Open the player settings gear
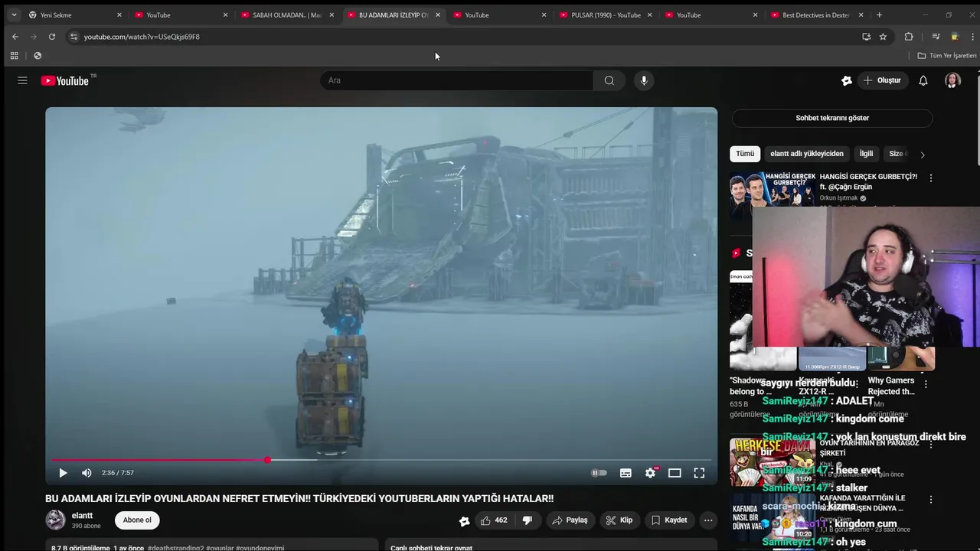This screenshot has height=551, width=980. click(650, 473)
